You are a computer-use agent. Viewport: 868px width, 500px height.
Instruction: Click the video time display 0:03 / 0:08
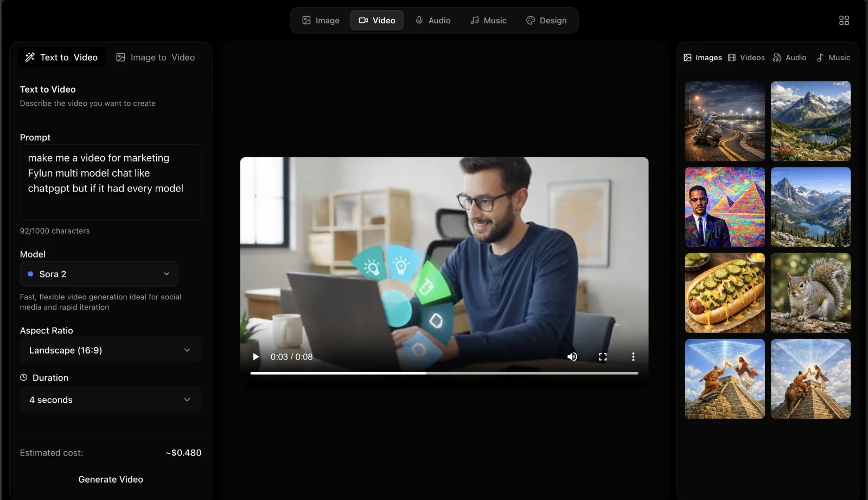pyautogui.click(x=291, y=357)
